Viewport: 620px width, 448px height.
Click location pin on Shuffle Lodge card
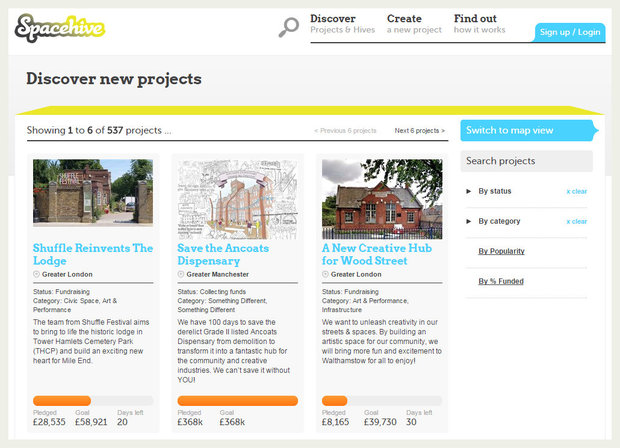click(37, 273)
